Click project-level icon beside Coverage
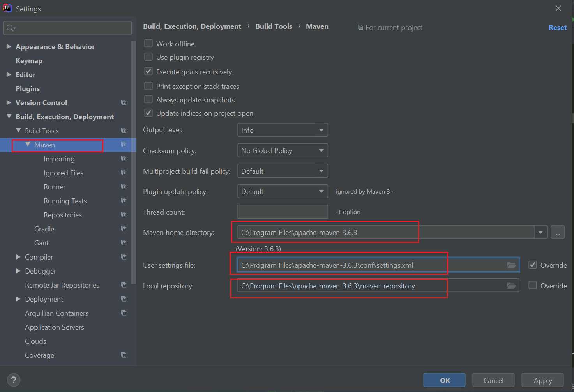Viewport: 574px width, 392px height. 124,355
